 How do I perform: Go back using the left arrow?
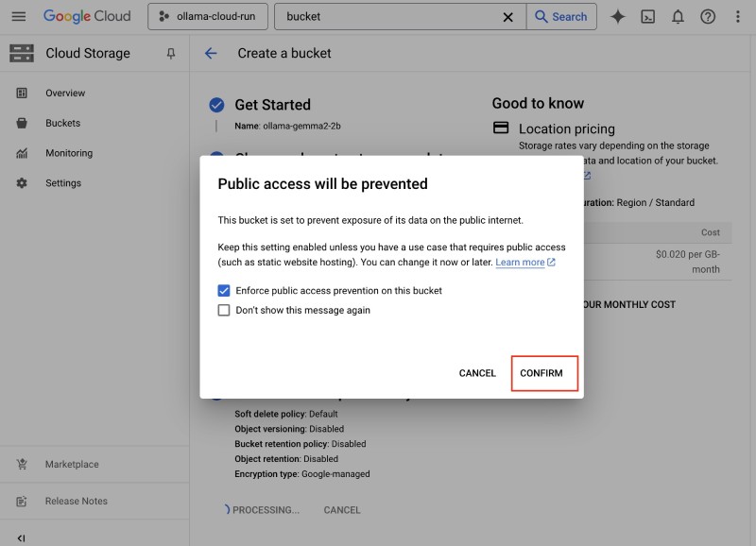click(x=211, y=54)
